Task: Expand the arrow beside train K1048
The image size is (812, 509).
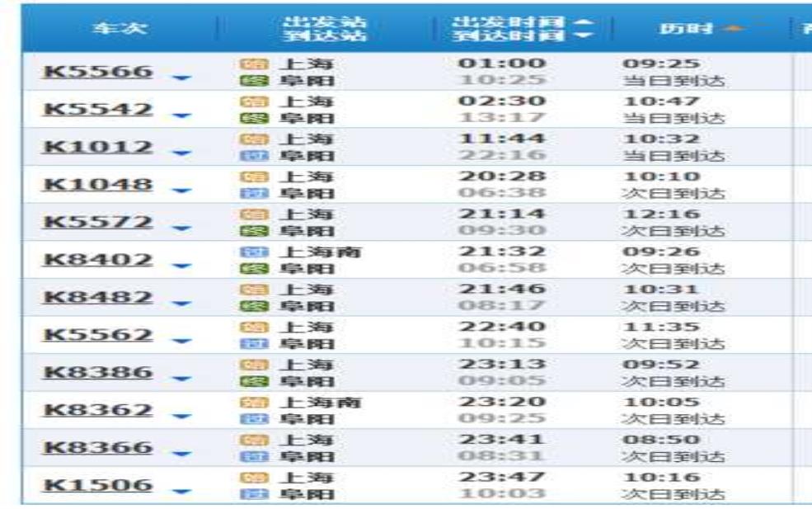Action: (x=181, y=191)
